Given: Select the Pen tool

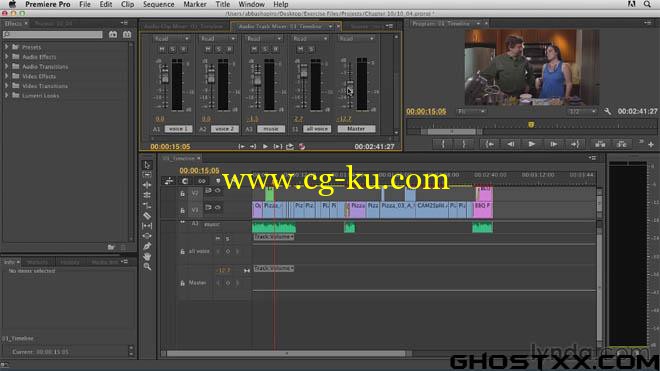Looking at the screenshot, I should [x=147, y=246].
